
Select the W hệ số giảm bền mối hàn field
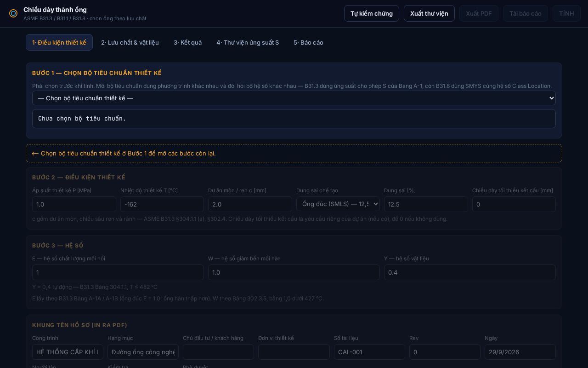[x=294, y=272]
